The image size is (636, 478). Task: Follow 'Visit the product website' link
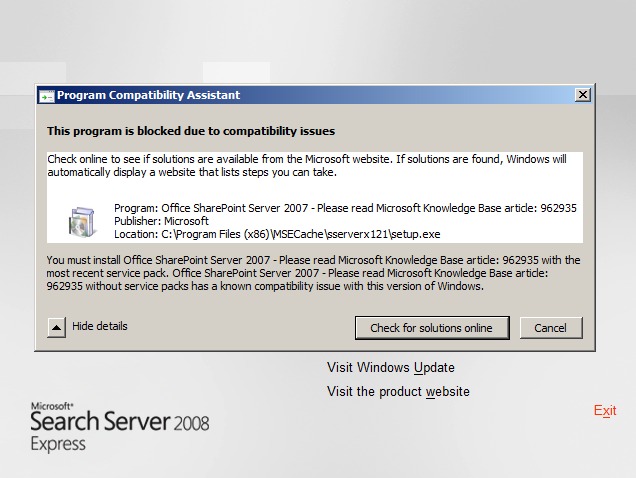click(398, 391)
